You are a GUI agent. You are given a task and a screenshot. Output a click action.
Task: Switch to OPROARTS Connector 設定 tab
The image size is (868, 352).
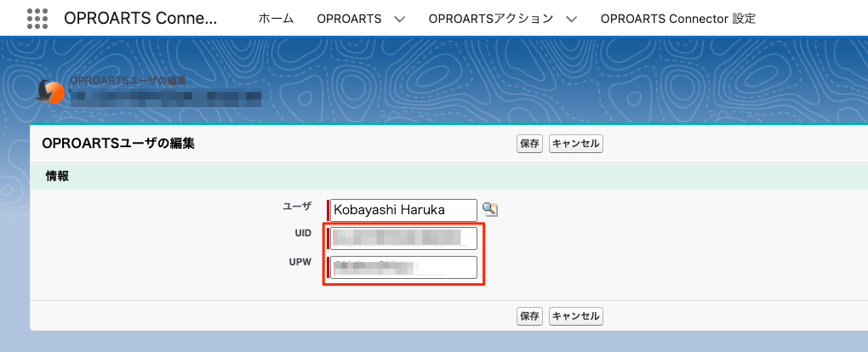pyautogui.click(x=677, y=19)
